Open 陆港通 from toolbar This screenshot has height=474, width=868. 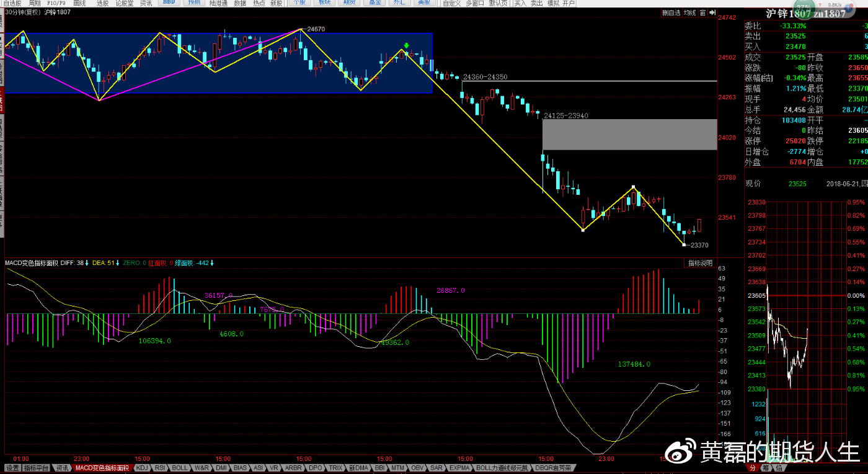pos(218,3)
